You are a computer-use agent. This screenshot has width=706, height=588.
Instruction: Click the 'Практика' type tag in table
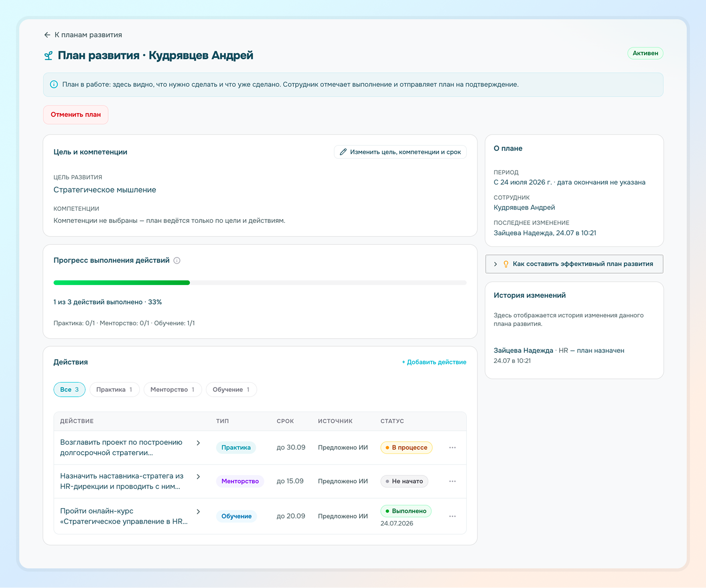click(x=236, y=448)
